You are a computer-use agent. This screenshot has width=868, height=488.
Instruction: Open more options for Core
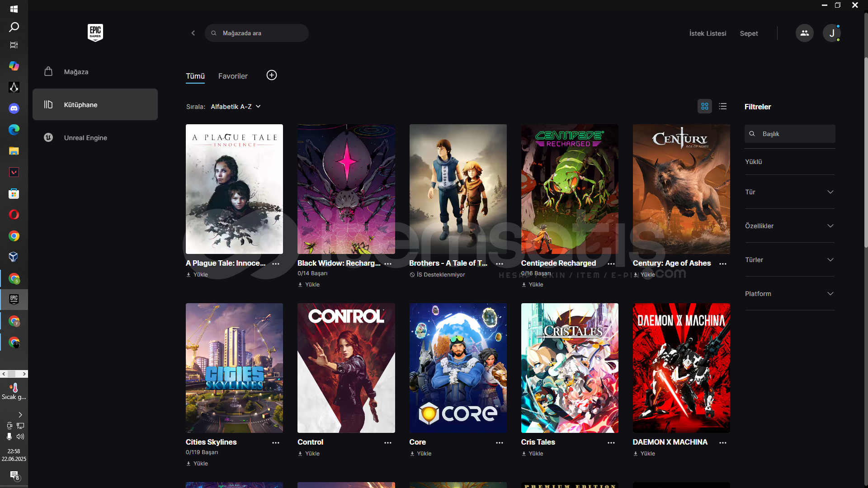pyautogui.click(x=500, y=443)
